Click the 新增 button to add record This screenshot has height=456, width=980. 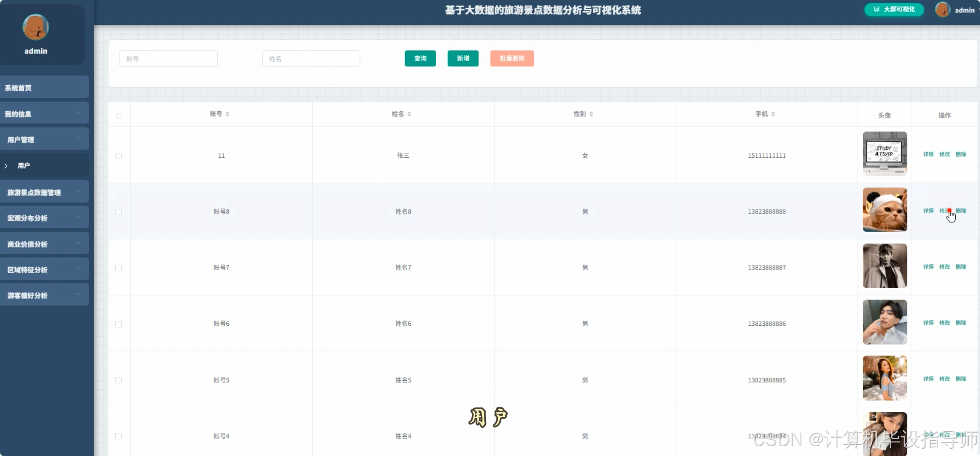[x=463, y=58]
